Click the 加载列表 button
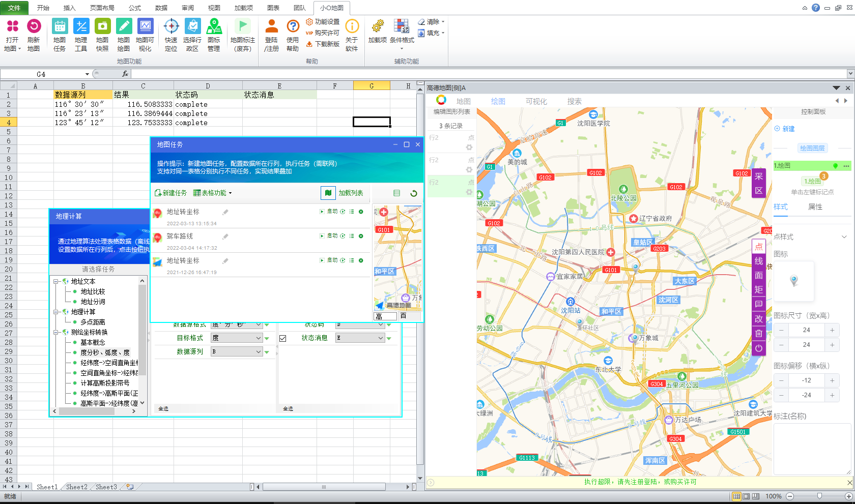 pyautogui.click(x=351, y=193)
